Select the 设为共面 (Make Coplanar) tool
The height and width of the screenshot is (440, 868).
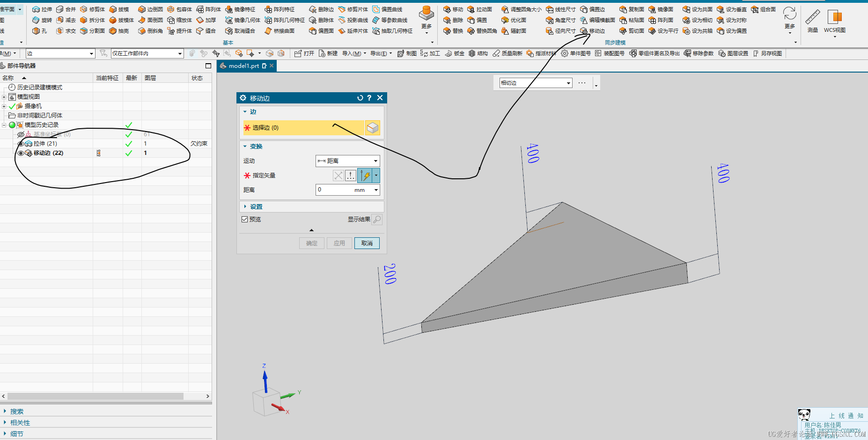[698, 9]
